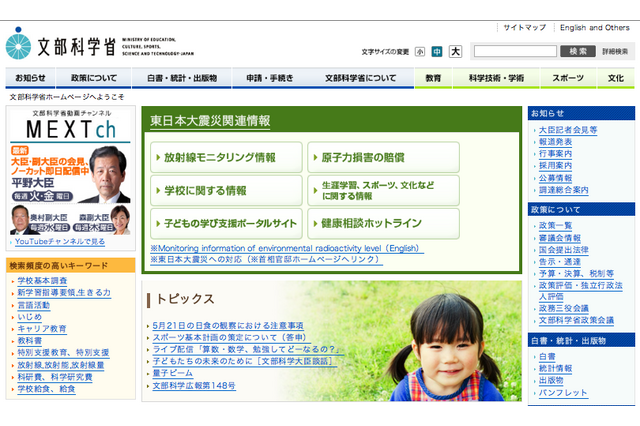
Task: Open English and Others link
Action: coord(594,28)
